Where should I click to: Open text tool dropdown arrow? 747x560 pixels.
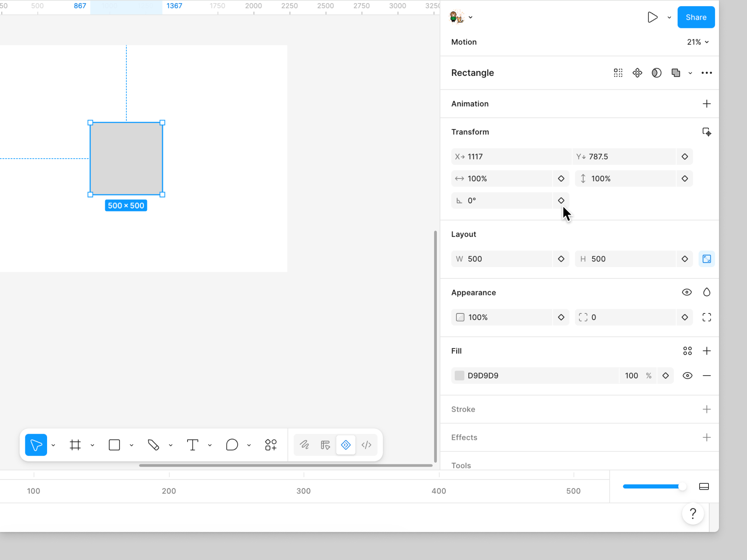[210, 445]
